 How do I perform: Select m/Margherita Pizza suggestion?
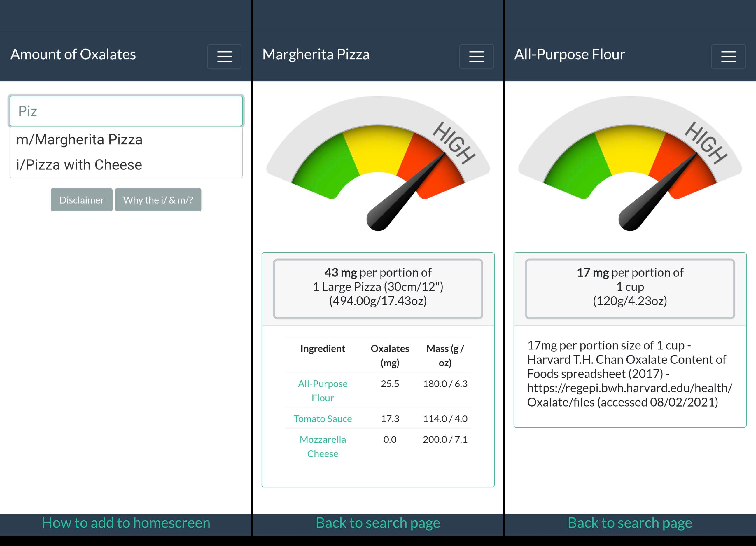pos(79,140)
